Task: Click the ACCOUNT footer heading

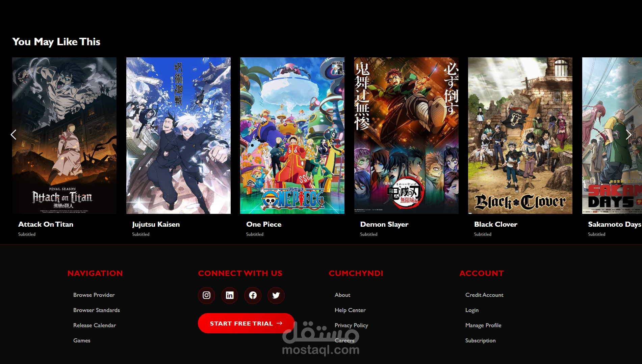Action: point(482,273)
